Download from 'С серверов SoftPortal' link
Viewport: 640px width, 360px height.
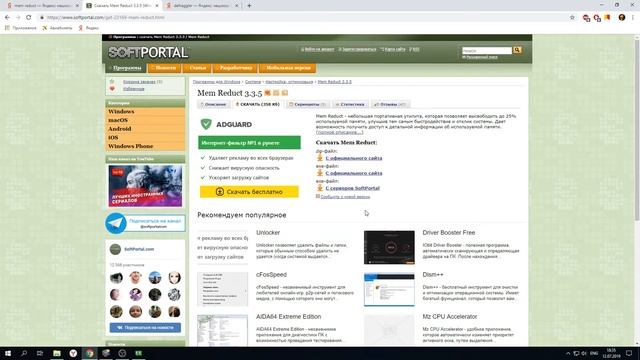coord(352,188)
